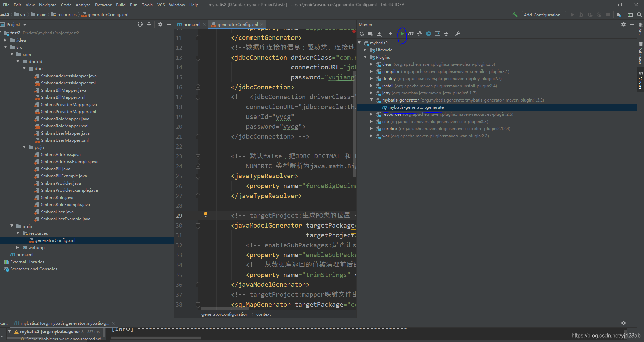644x342 pixels.
Task: Expand the jetty plugin node
Action: tap(372, 93)
